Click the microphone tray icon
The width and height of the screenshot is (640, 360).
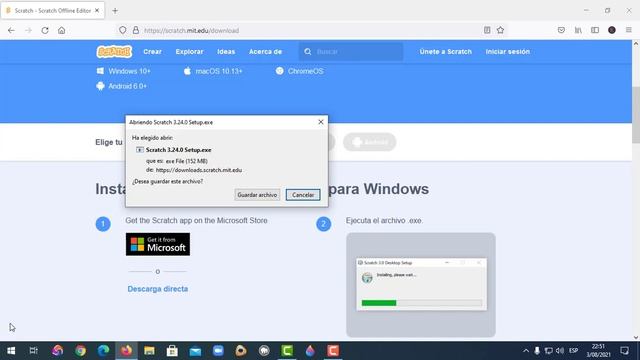coord(537,351)
